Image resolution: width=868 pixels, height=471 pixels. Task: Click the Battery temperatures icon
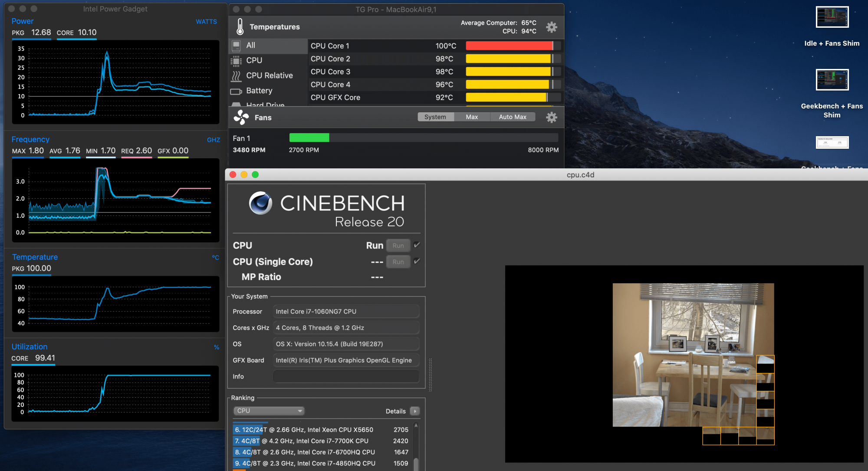237,91
